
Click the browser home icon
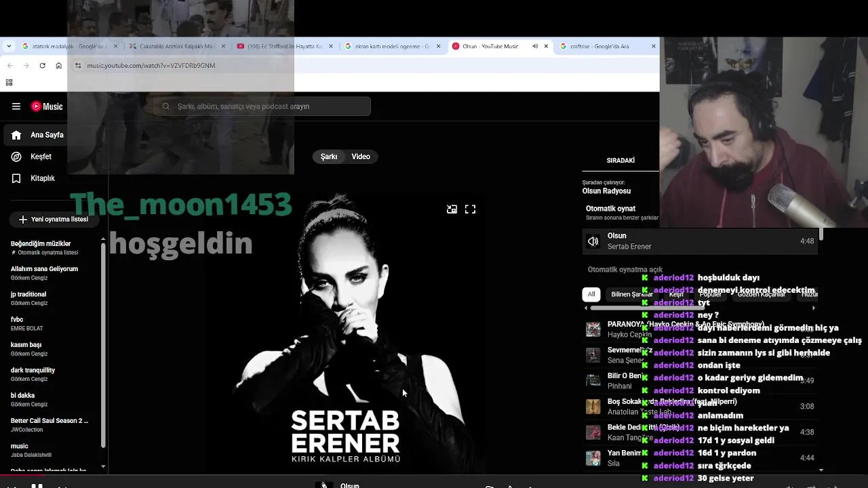(58, 66)
